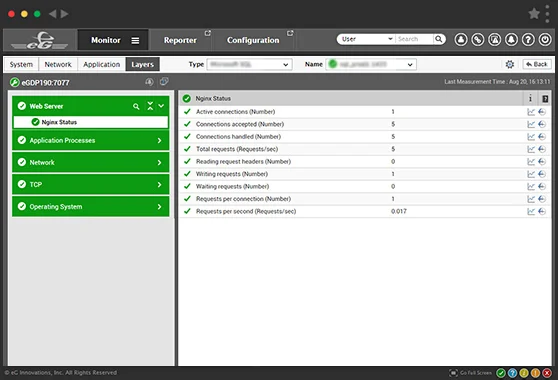
Task: Click the eG logo
Action: pos(40,40)
